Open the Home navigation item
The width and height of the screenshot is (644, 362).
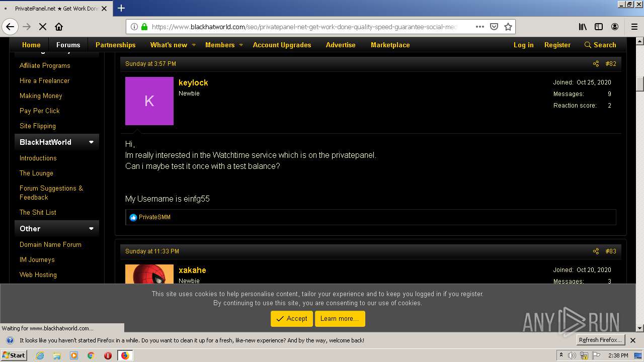31,45
